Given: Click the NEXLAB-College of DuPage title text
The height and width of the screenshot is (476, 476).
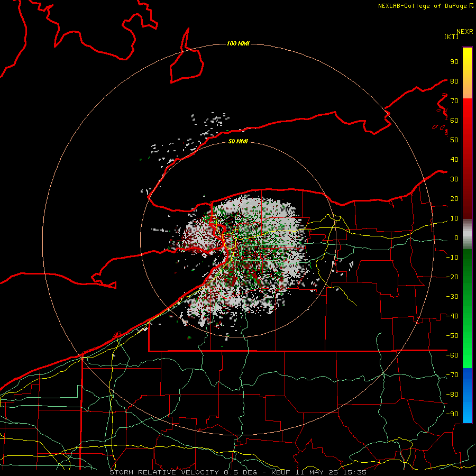Looking at the screenshot, I should (423, 6).
